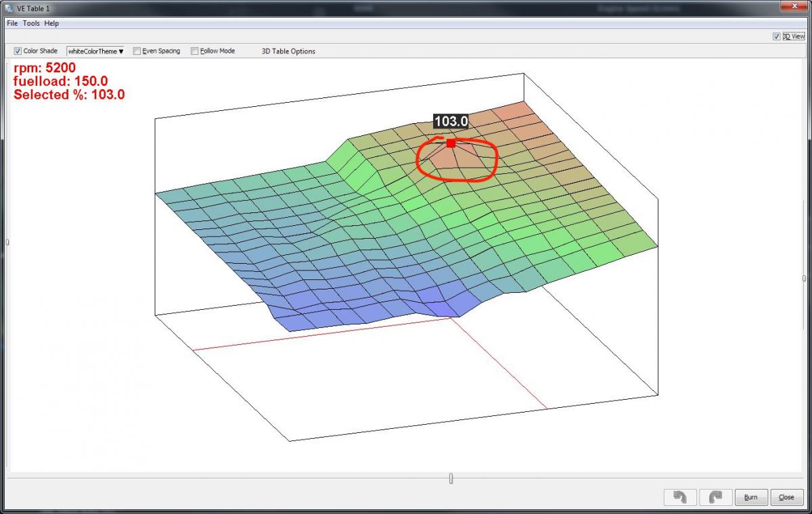Image resolution: width=812 pixels, height=514 pixels.
Task: Enable the Even Spacing checkbox
Action: [x=137, y=51]
